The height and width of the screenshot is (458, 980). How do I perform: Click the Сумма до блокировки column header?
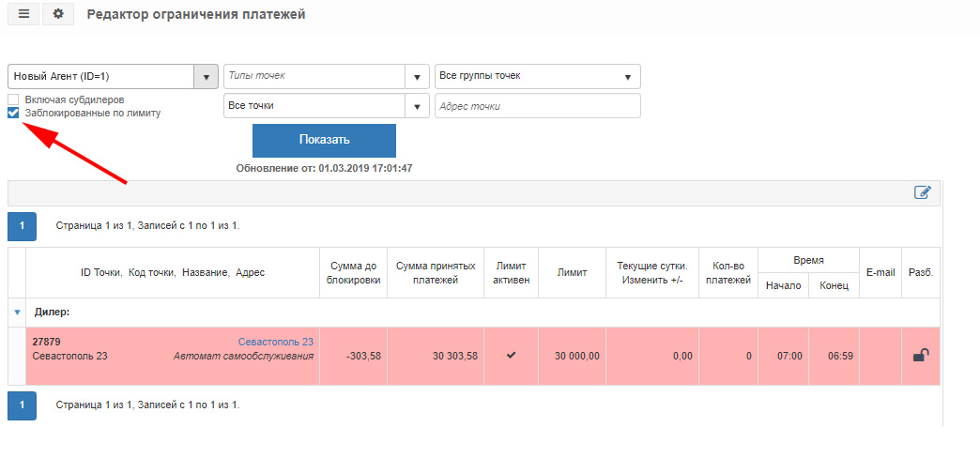coord(354,273)
